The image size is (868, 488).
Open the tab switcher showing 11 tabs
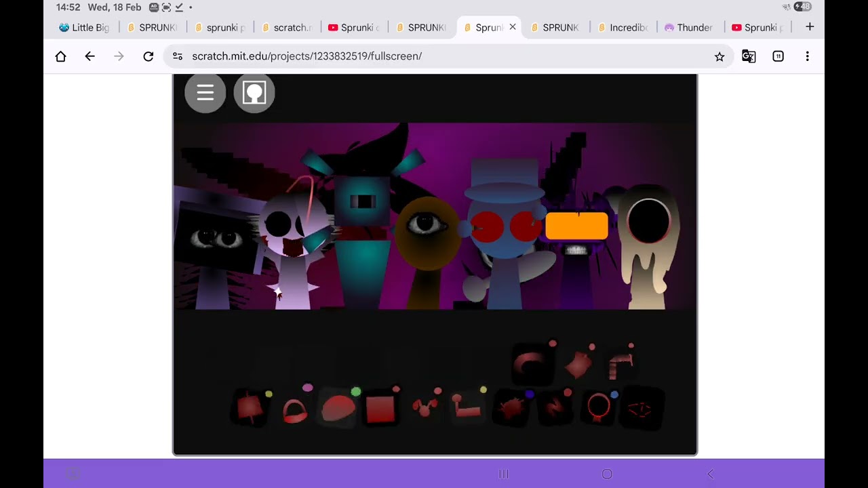(x=778, y=56)
